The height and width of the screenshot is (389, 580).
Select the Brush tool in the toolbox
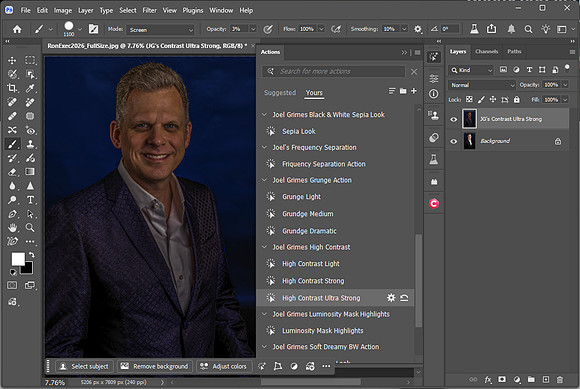coord(12,144)
